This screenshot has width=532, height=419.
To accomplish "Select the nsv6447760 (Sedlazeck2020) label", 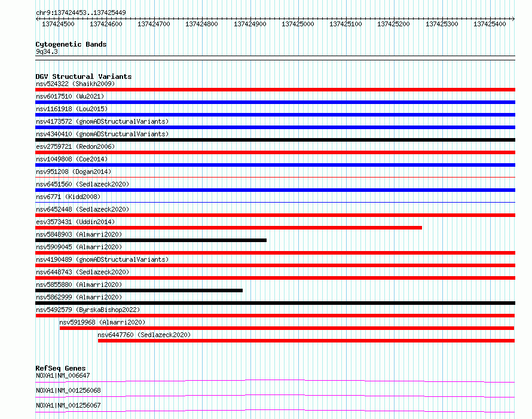I will point(144,335).
